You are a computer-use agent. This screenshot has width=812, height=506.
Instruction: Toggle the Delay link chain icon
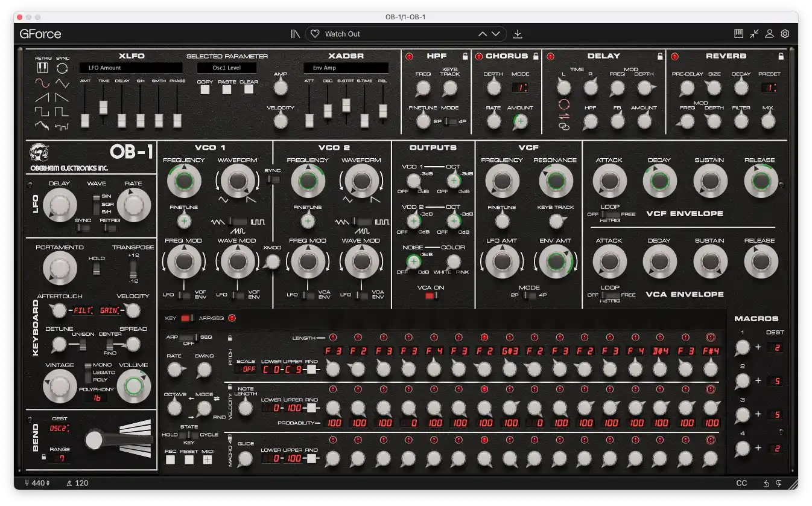pos(564,126)
